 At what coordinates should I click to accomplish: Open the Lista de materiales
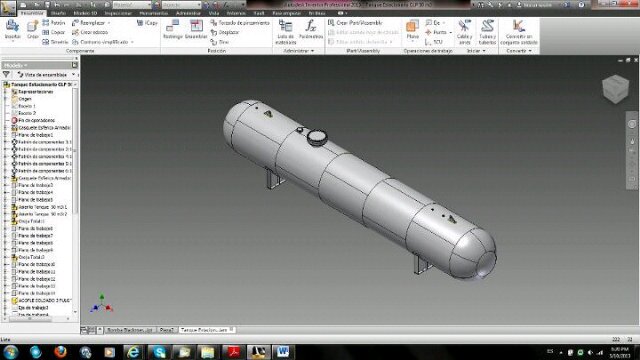tap(285, 32)
